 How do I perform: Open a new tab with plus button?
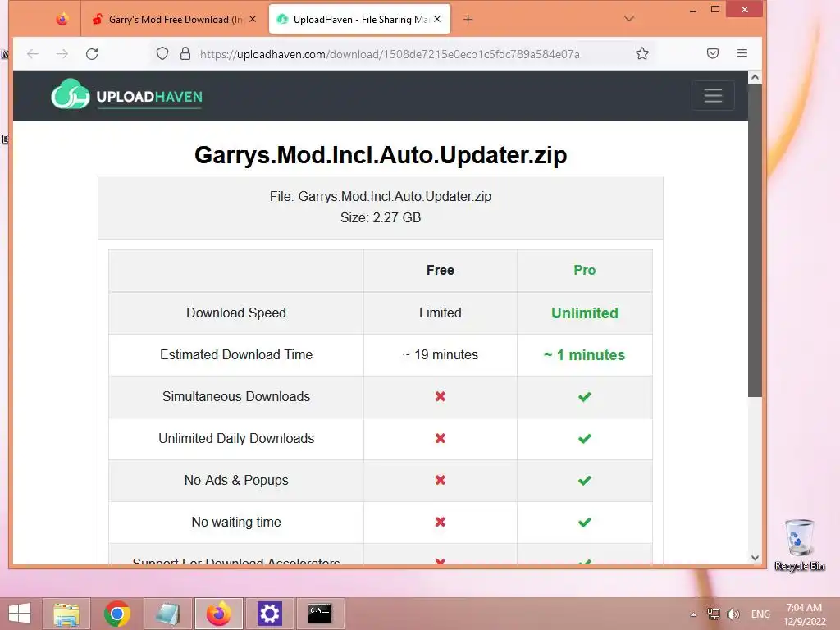tap(468, 20)
